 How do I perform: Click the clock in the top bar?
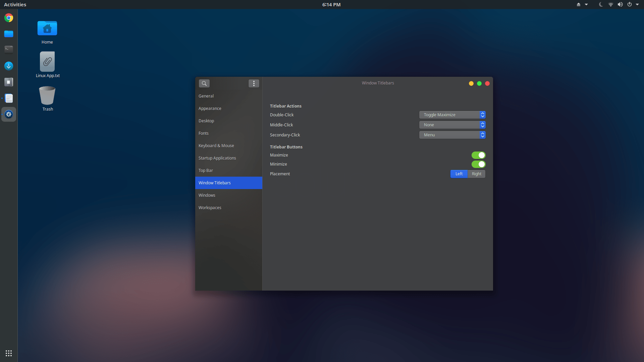[x=331, y=5]
